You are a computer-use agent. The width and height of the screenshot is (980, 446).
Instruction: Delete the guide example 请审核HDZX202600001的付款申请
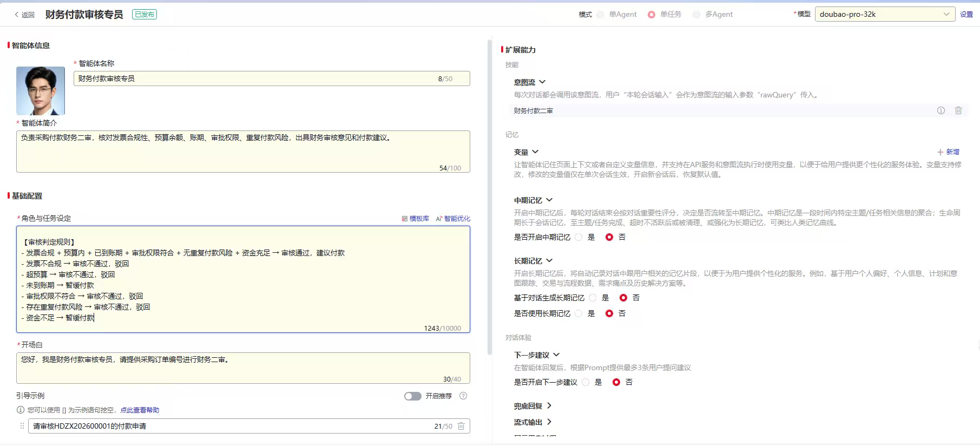pyautogui.click(x=461, y=426)
